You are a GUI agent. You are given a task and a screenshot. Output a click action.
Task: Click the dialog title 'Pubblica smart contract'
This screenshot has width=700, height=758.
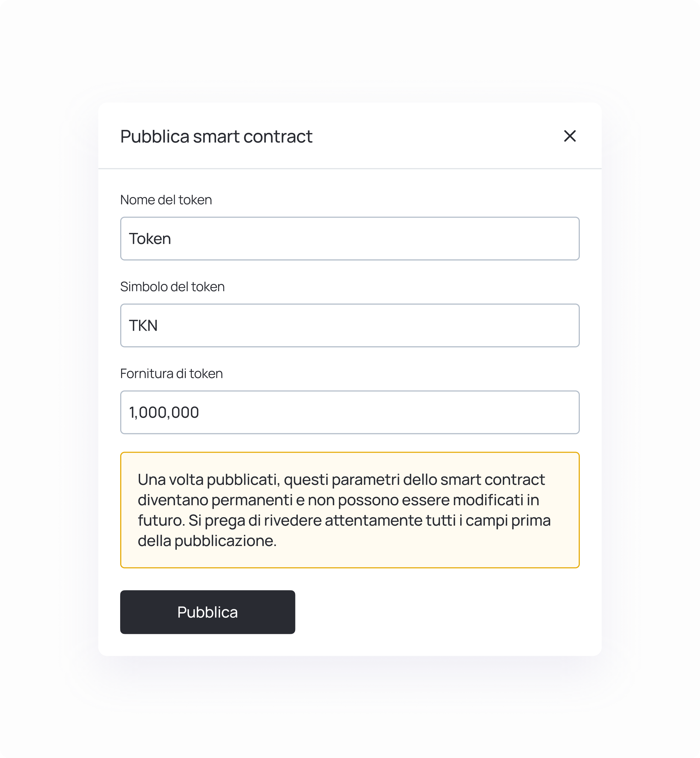(216, 136)
